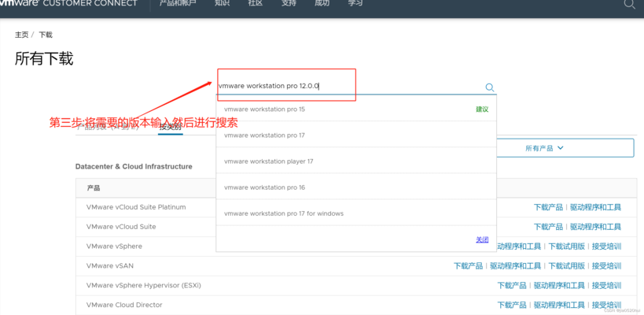Open the 学习 menu
Viewport: 644px width, 315px height.
[355, 4]
